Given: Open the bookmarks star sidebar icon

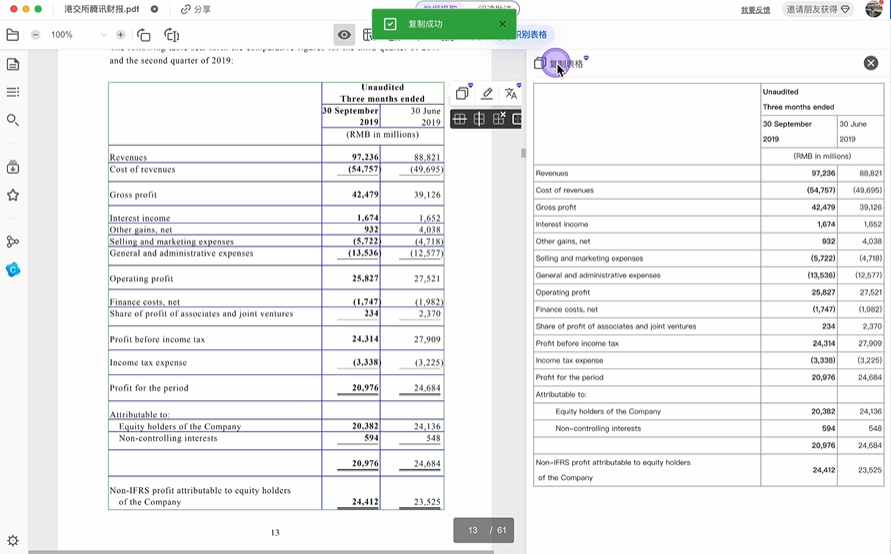Looking at the screenshot, I should (x=13, y=195).
